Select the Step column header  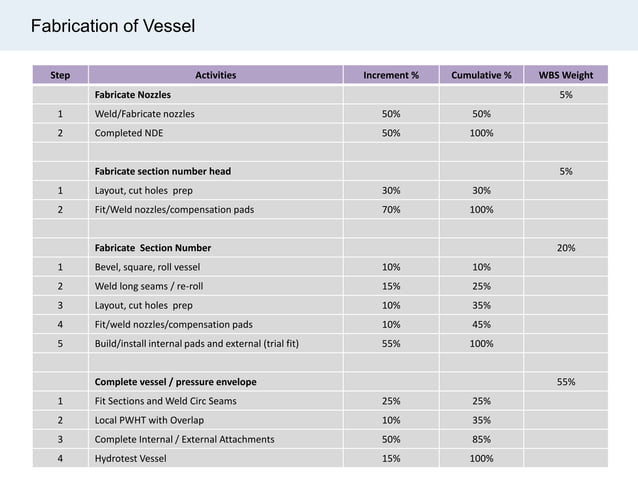(60, 75)
